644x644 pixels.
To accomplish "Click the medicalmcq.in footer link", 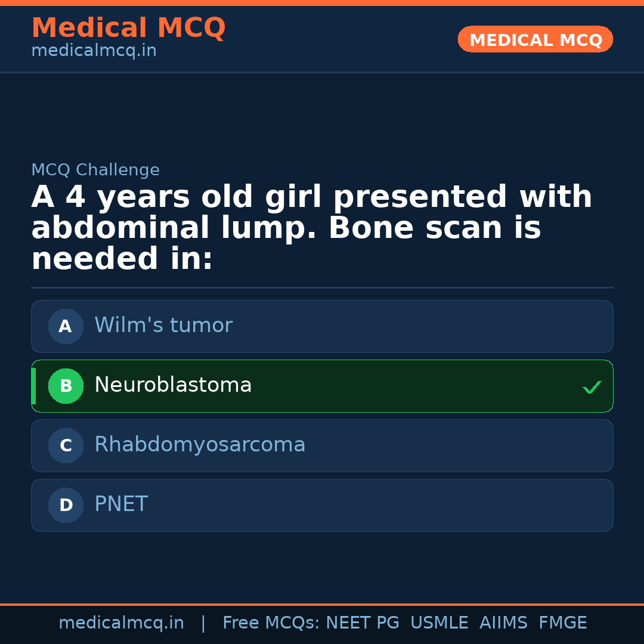I will click(x=122, y=623).
